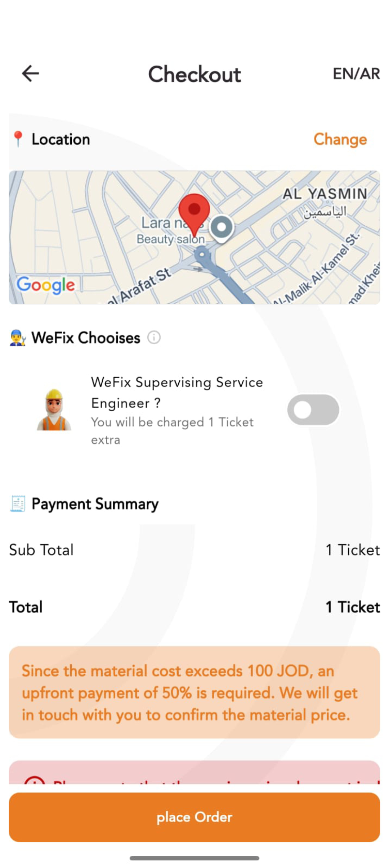Tap the back arrow icon
This screenshot has height=868, width=389.
point(31,73)
